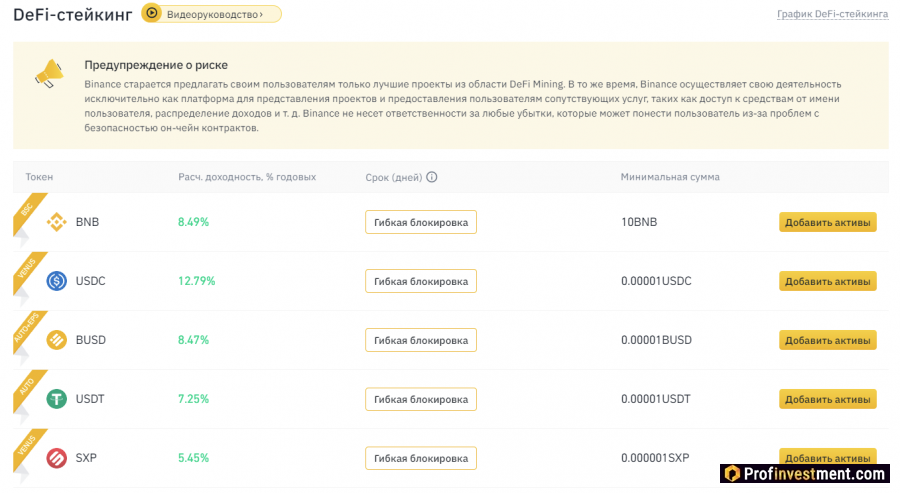The width and height of the screenshot is (900, 493).
Task: Click the AUTO+EPS ribbon on BUSD row
Action: coord(28,328)
